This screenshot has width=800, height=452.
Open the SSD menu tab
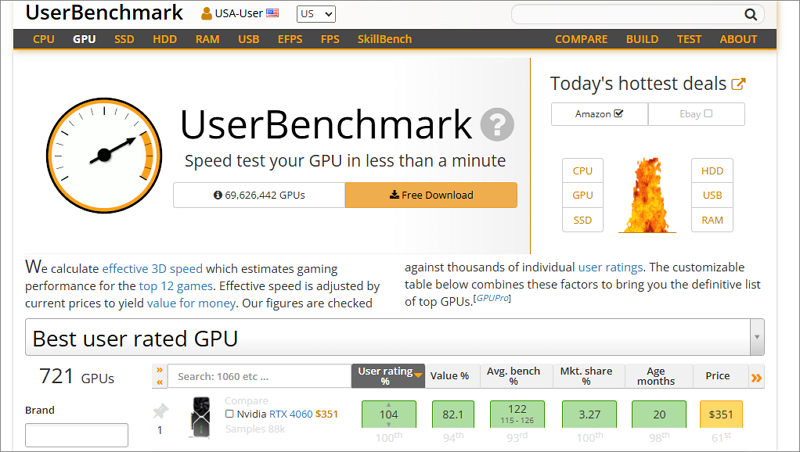(x=124, y=39)
